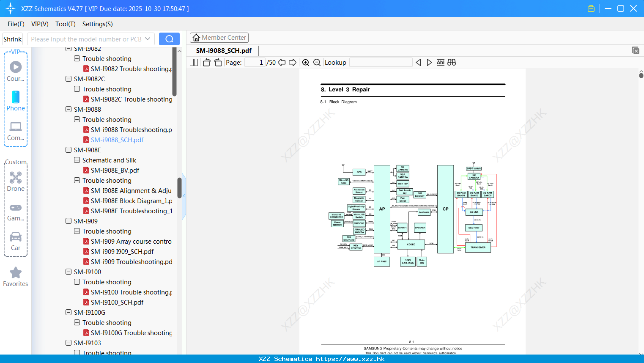The height and width of the screenshot is (363, 644).
Task: Open the Game console category
Action: click(16, 212)
